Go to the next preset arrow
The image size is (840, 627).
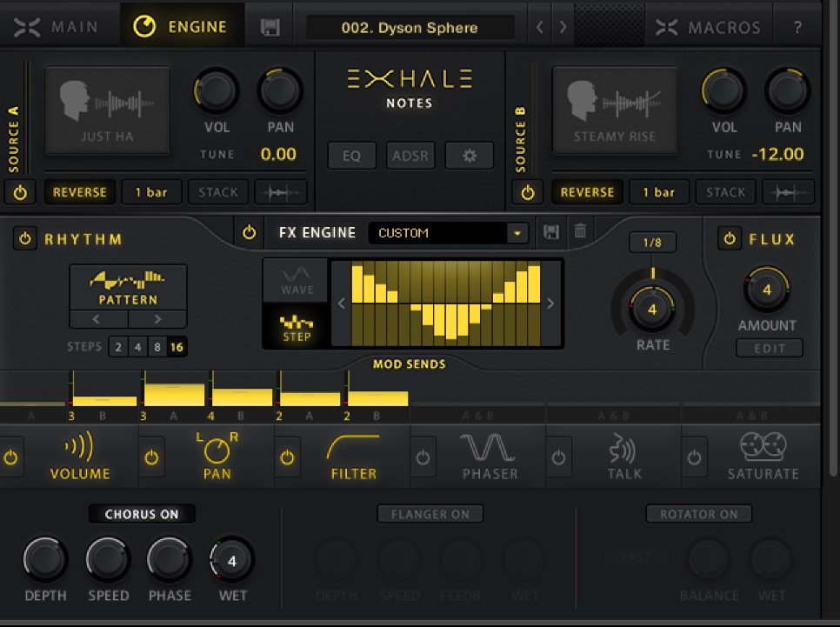[563, 27]
